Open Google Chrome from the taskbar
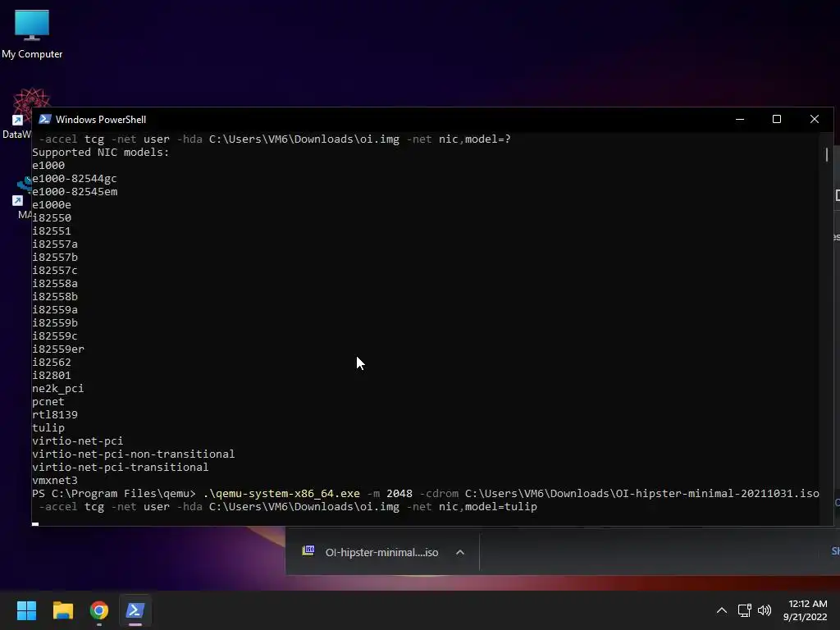The image size is (840, 630). point(99,610)
